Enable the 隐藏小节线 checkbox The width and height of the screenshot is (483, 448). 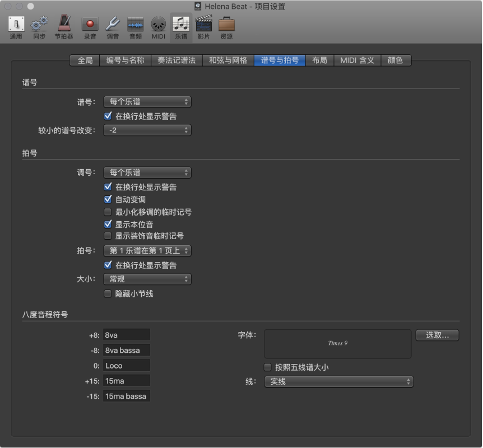pos(108,293)
